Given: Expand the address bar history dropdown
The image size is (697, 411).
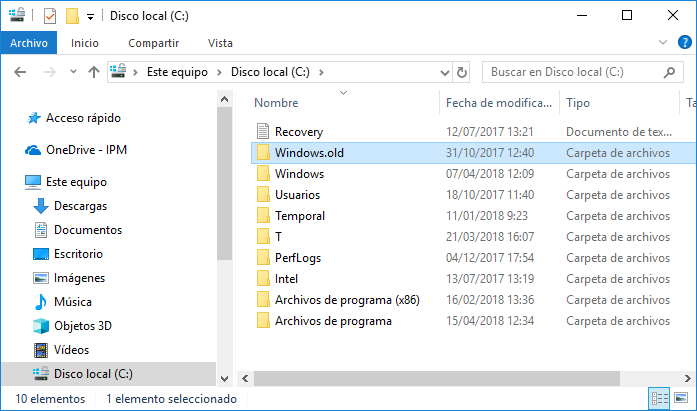Looking at the screenshot, I should click(x=445, y=72).
